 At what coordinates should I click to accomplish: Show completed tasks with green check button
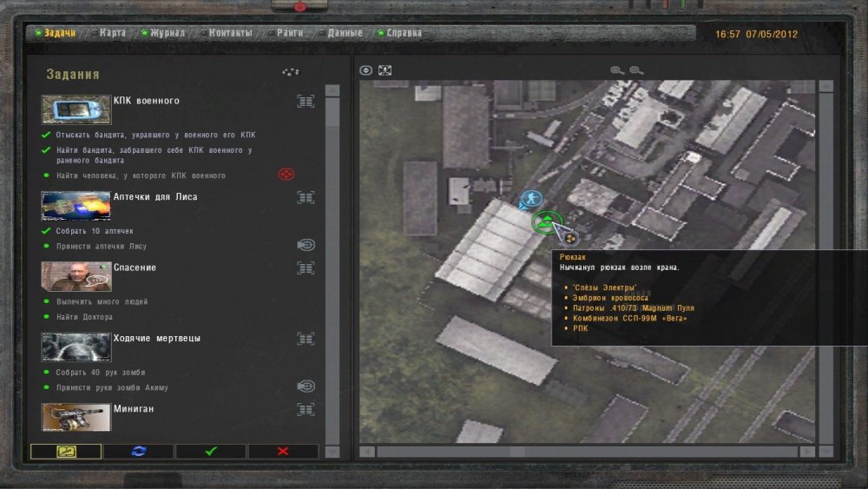tap(211, 452)
